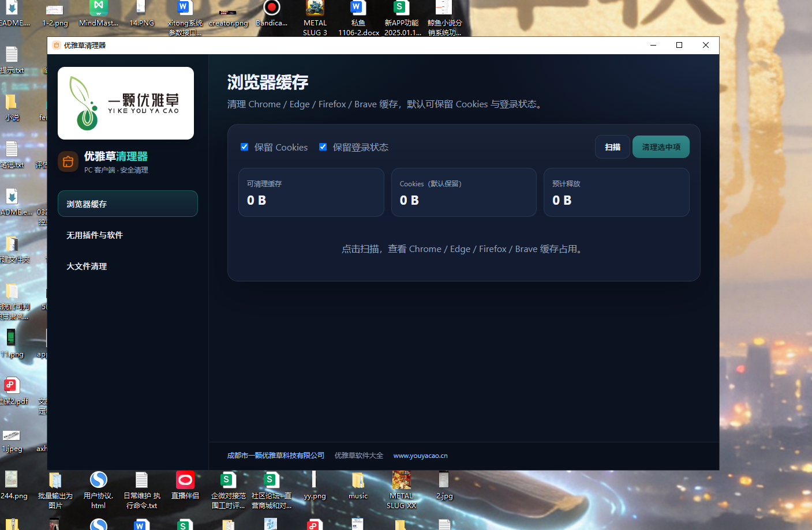
Task: Select the 小说 folder on desktop
Action: (12, 107)
